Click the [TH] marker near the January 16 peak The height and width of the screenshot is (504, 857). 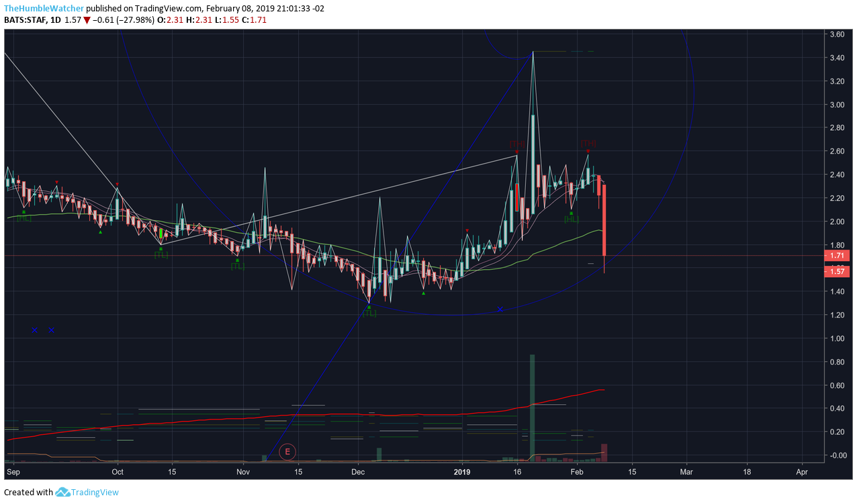click(x=516, y=144)
